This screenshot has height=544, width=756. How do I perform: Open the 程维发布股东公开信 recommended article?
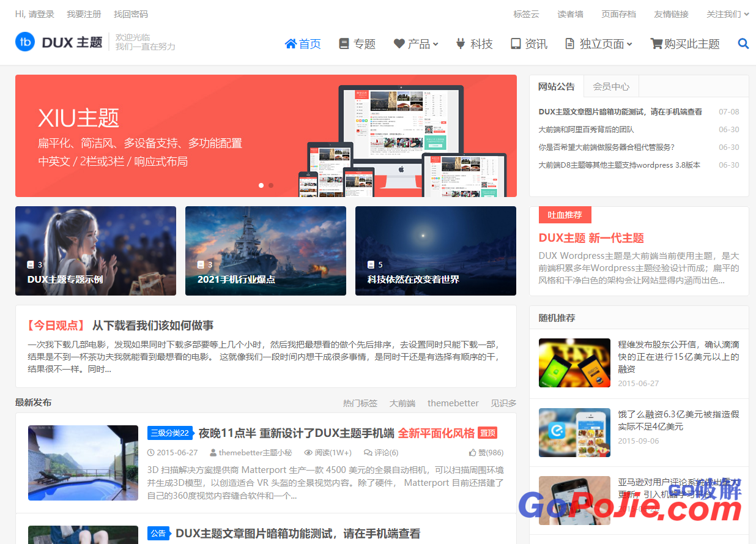678,357
